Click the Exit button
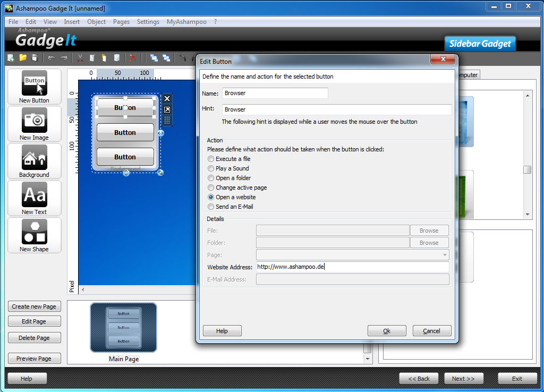This screenshot has width=544, height=392. click(517, 379)
